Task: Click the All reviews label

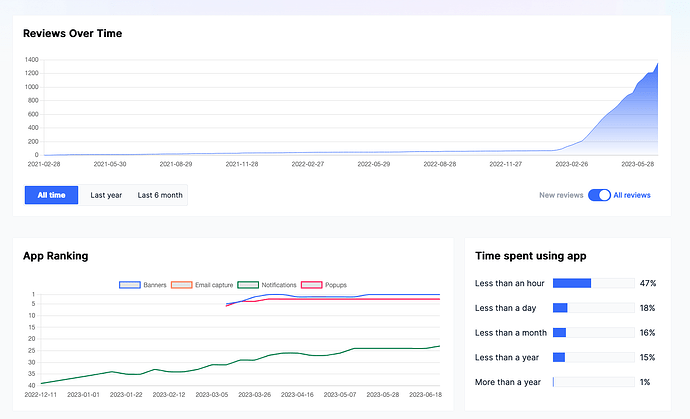Action: point(632,195)
